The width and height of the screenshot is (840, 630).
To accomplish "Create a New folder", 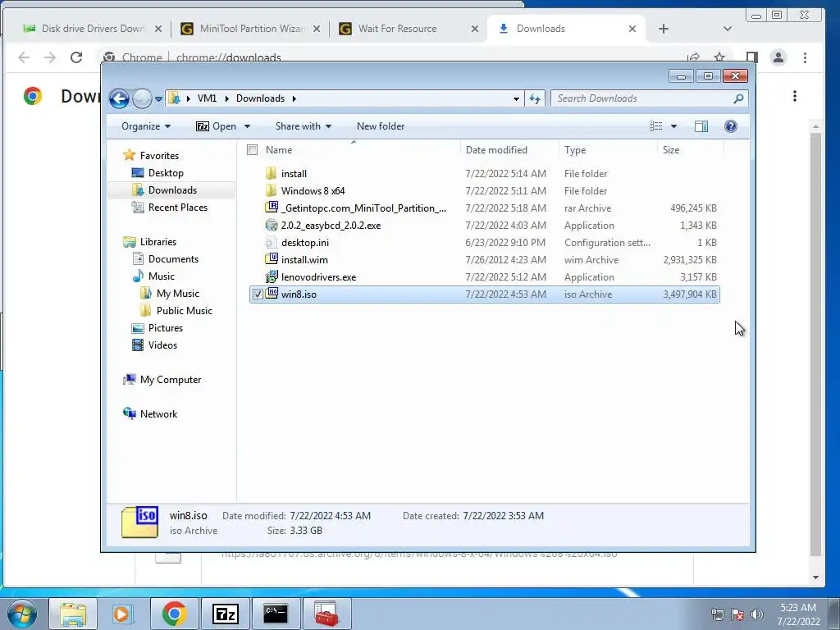I will (x=381, y=126).
